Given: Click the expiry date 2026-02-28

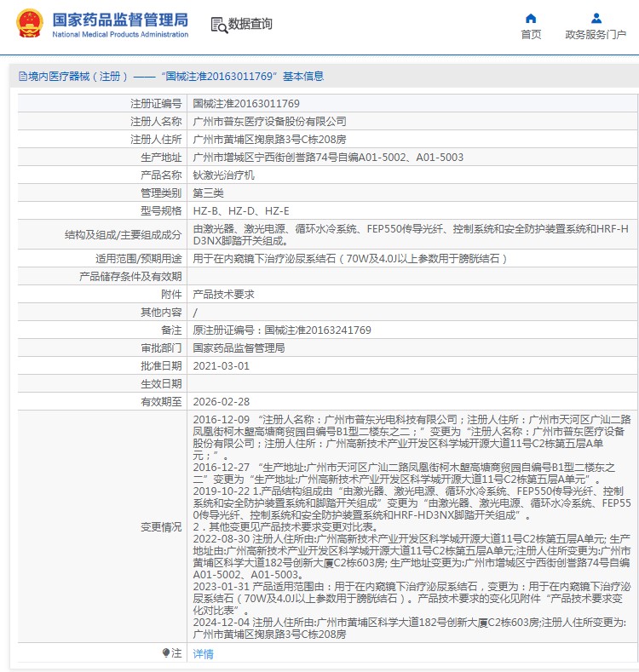Looking at the screenshot, I should 221,401.
